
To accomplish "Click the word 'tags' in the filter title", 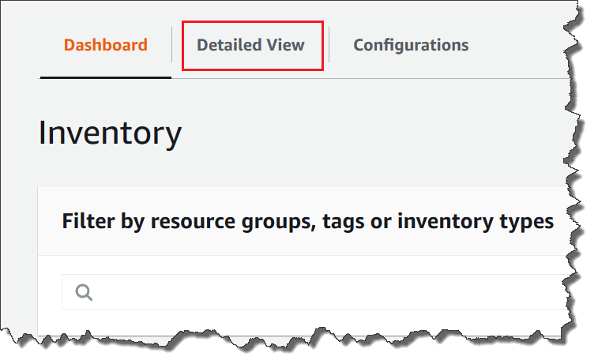I will tap(344, 221).
